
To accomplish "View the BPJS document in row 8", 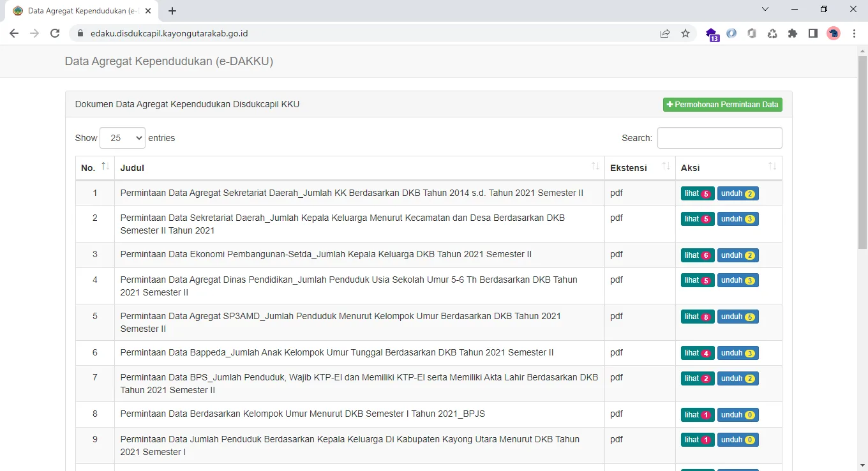I will point(698,415).
